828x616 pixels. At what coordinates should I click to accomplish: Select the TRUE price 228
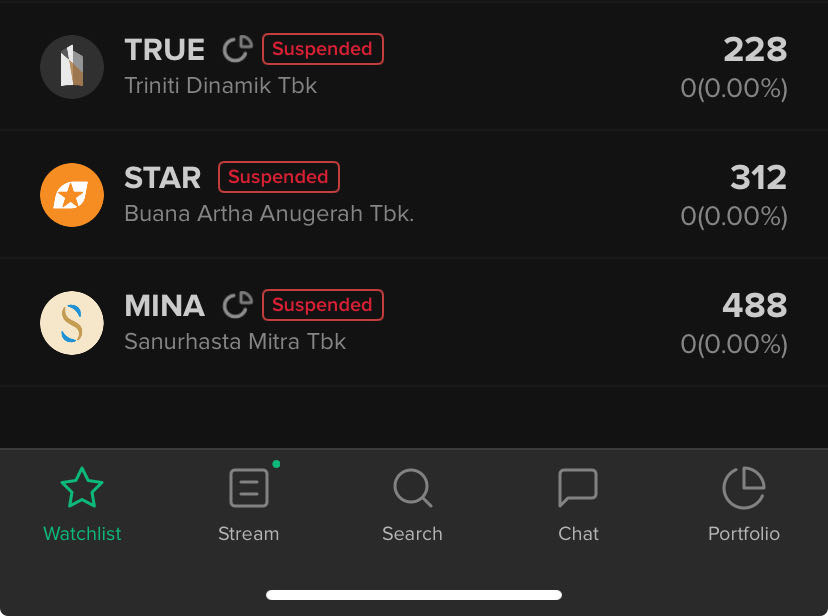[x=755, y=50]
